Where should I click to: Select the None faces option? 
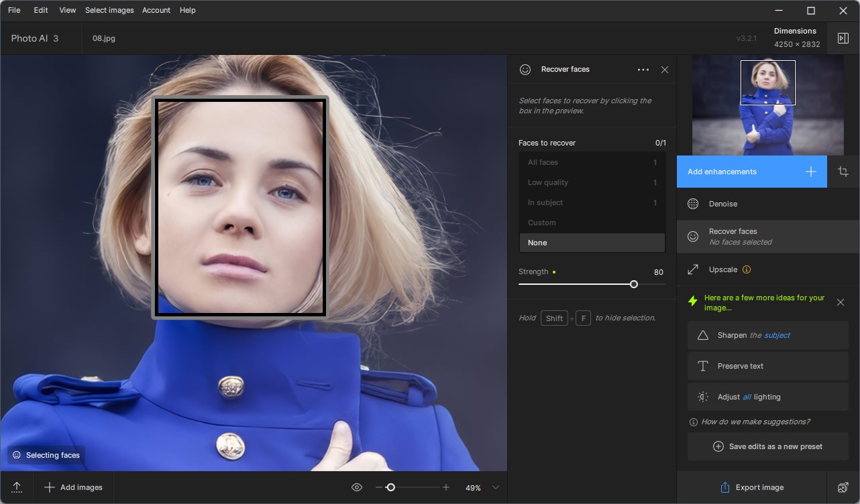coord(592,243)
